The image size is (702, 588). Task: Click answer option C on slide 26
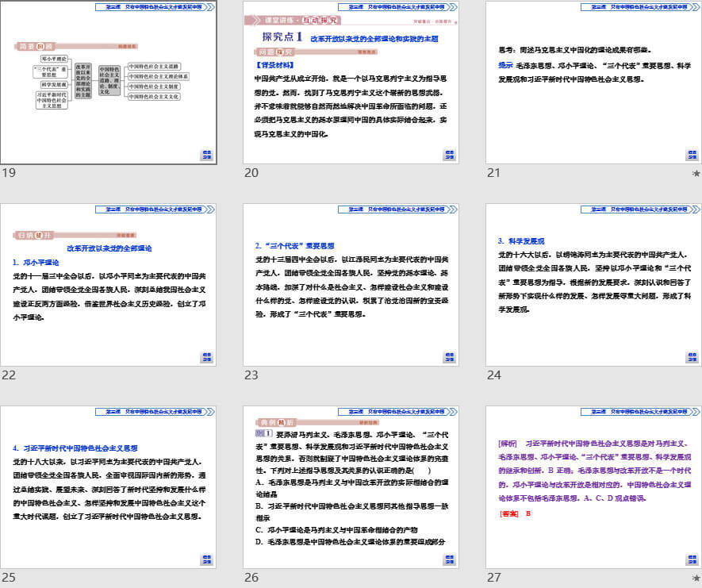[336, 530]
